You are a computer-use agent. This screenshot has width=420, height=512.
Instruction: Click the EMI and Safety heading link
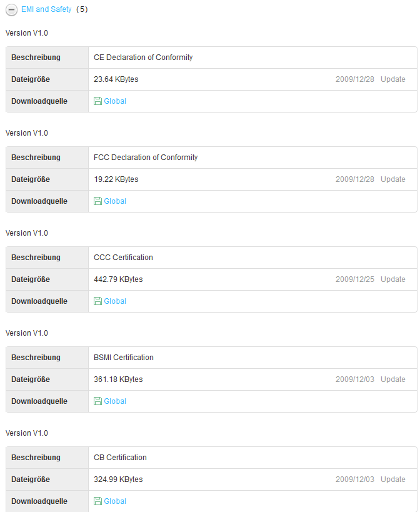(x=46, y=9)
